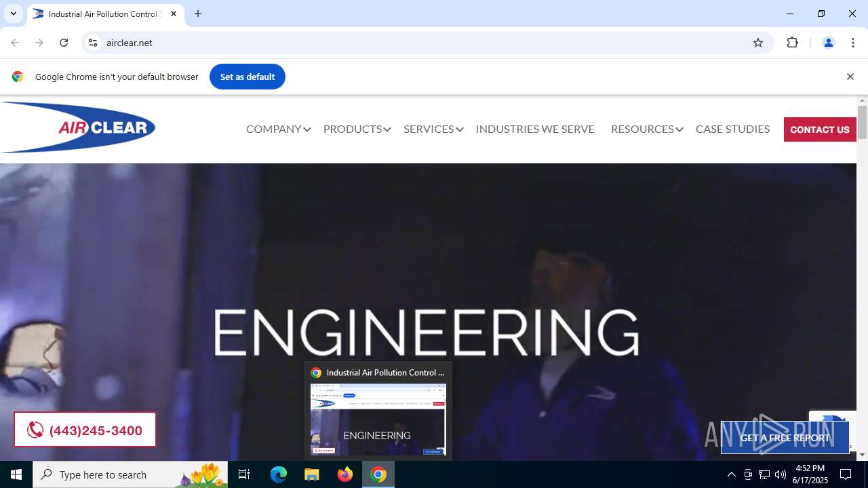
Task: Open Task View on the taskbar
Action: coord(244,474)
